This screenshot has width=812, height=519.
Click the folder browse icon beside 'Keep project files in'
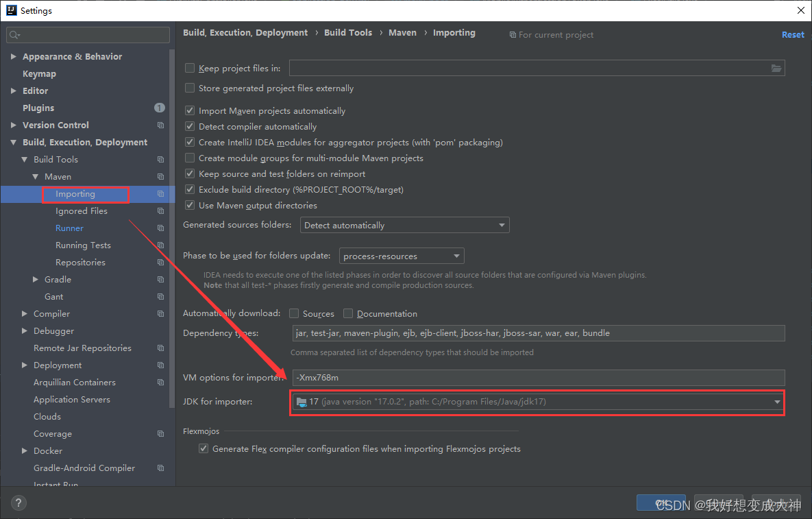(776, 68)
